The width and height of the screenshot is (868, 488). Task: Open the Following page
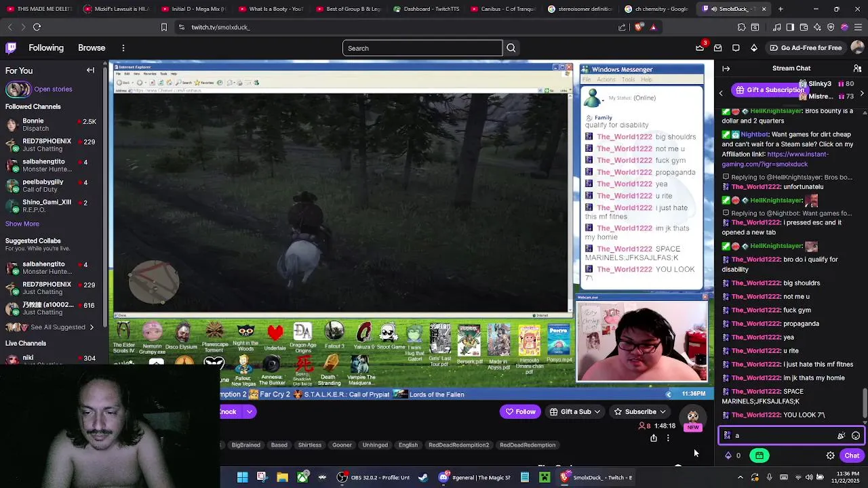coord(46,48)
